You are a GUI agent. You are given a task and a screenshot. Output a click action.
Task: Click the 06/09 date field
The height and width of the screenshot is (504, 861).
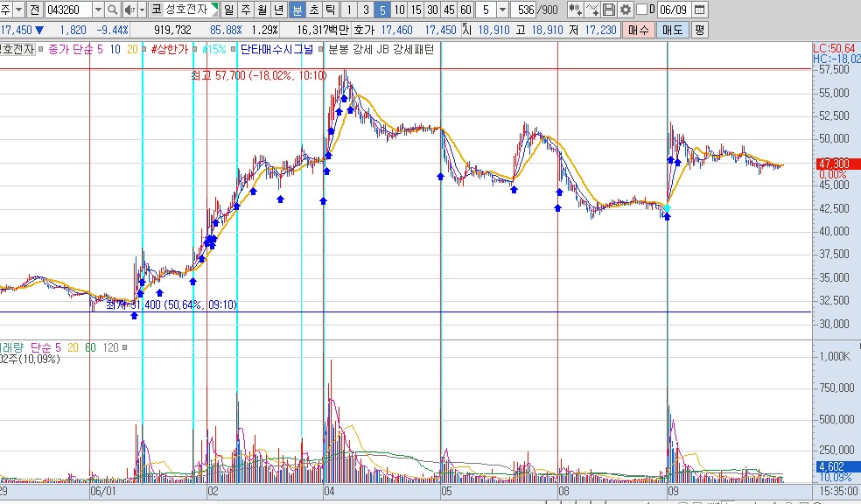pos(673,10)
